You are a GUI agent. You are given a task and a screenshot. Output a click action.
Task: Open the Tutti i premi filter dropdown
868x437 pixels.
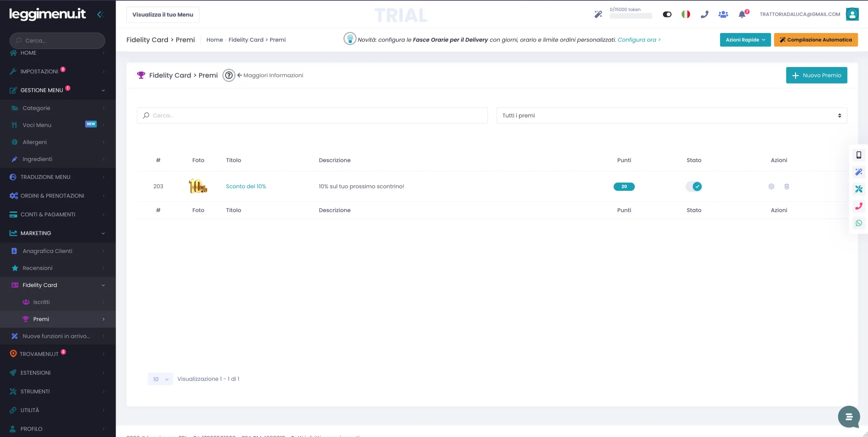[x=672, y=116]
